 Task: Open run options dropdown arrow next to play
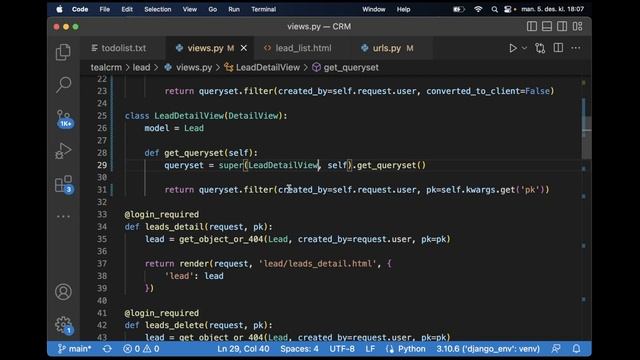point(524,48)
